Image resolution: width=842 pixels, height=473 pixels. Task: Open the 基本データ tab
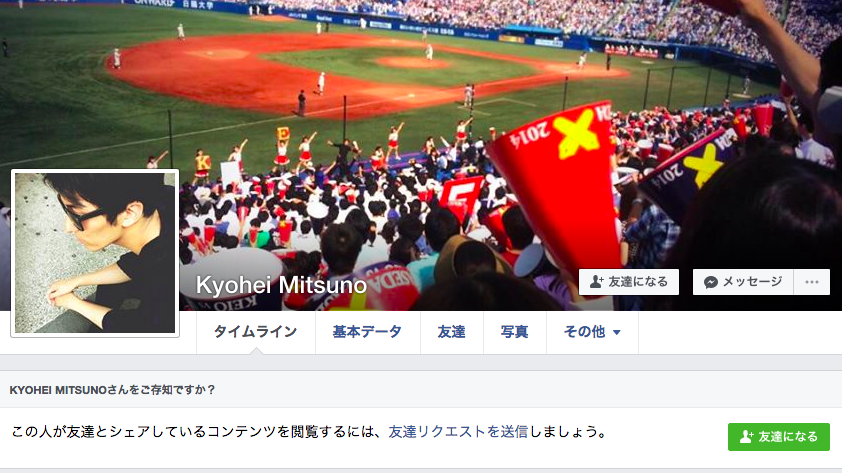[x=367, y=332]
